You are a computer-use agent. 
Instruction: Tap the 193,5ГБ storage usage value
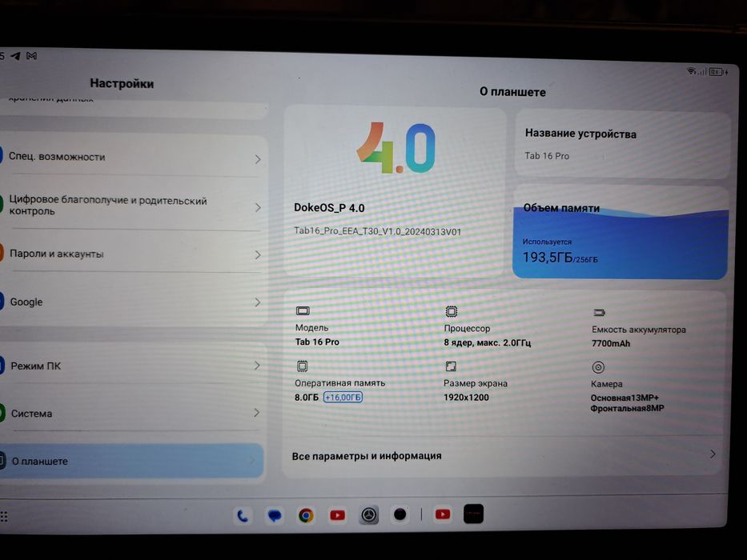pos(548,258)
